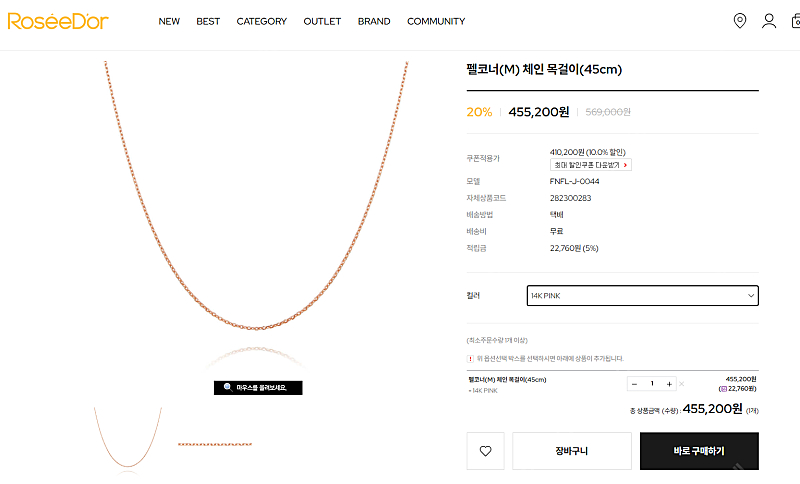Open the CATEGORY menu
800x484 pixels.
(261, 21)
